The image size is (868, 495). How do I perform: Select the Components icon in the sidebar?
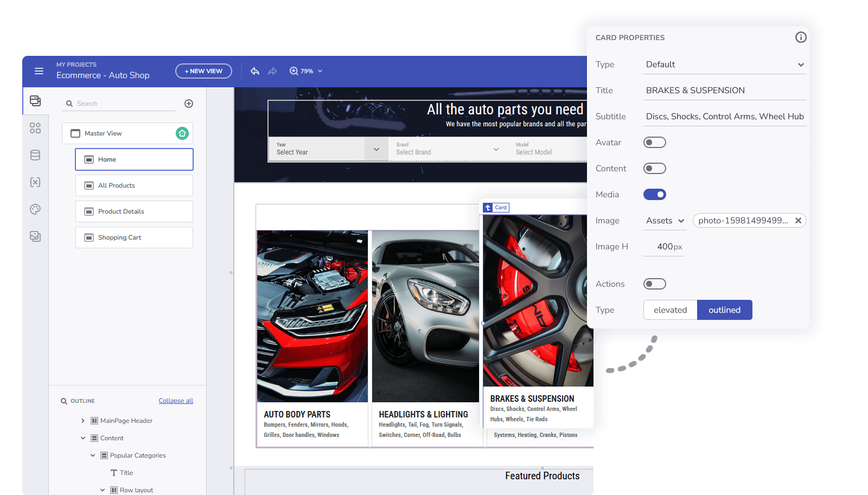coord(35,128)
